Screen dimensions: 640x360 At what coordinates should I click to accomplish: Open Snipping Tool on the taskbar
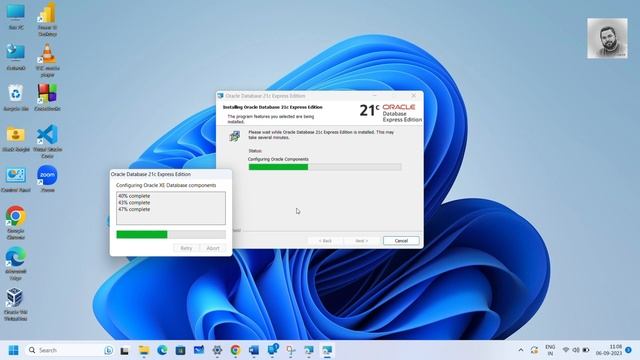click(291, 350)
